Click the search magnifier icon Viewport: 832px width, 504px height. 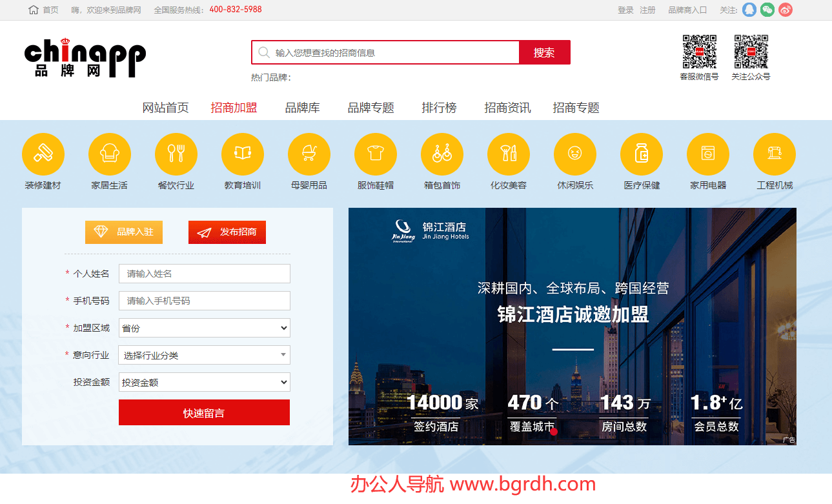coord(263,52)
